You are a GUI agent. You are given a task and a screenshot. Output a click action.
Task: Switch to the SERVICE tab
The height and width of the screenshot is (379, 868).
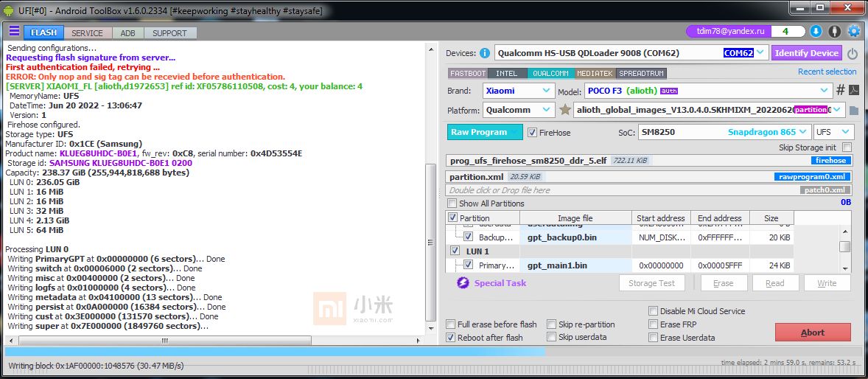point(88,32)
